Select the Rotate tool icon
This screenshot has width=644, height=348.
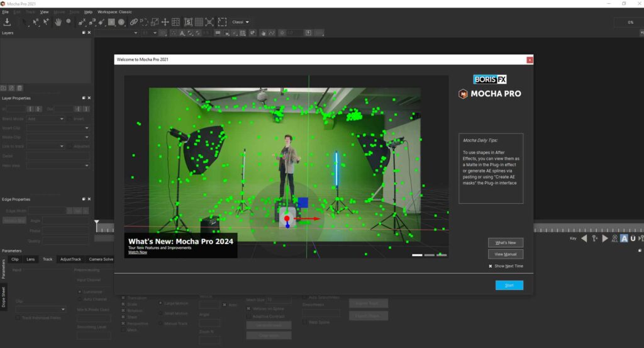coord(144,22)
